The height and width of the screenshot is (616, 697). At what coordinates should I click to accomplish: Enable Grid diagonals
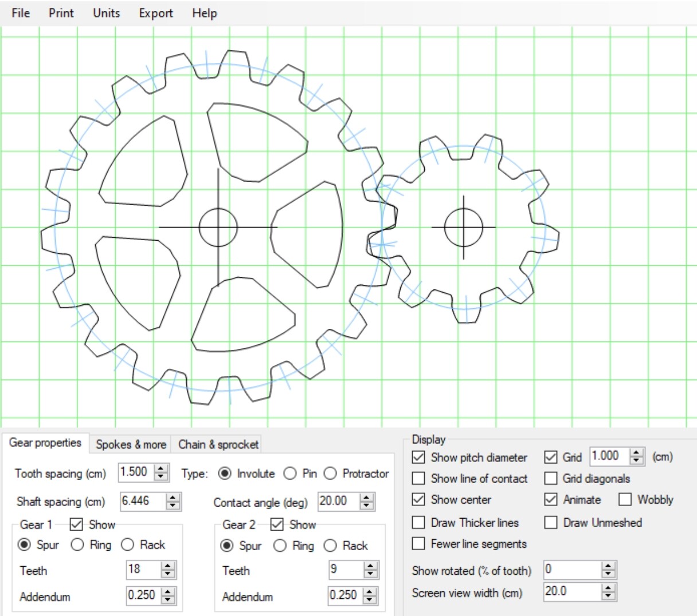tap(551, 478)
